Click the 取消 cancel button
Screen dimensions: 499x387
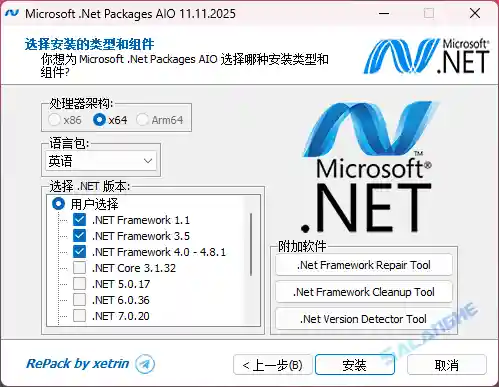(447, 365)
